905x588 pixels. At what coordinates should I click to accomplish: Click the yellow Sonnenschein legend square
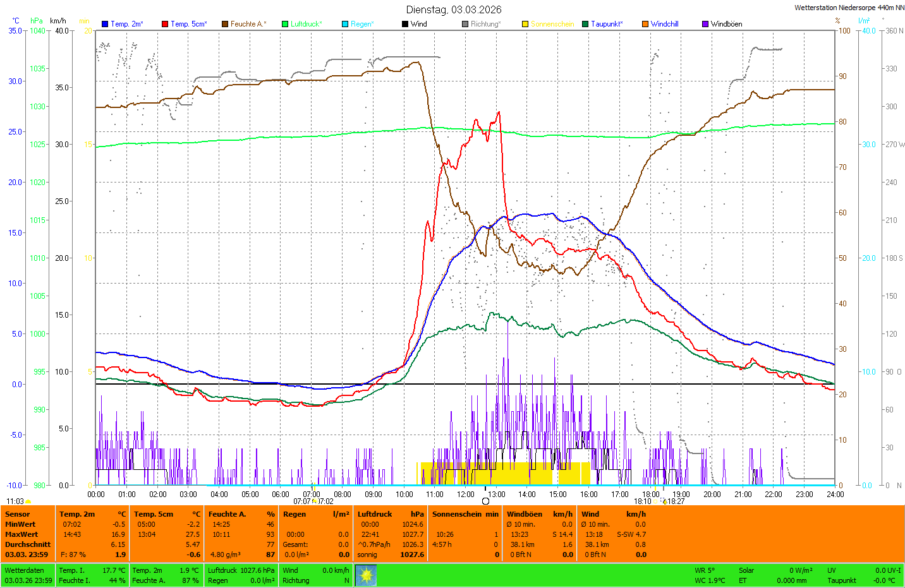point(525,24)
